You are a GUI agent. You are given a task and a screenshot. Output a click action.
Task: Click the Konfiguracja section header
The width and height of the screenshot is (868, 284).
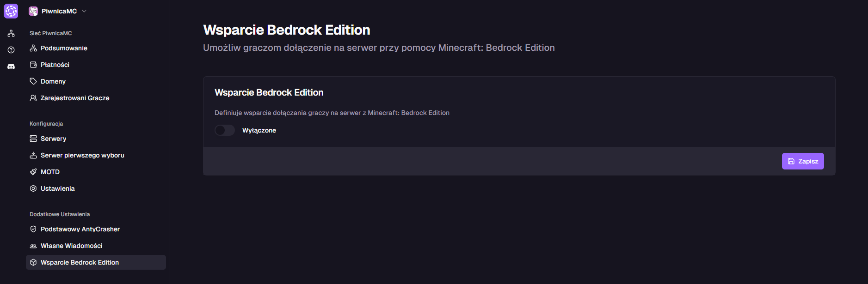click(46, 124)
